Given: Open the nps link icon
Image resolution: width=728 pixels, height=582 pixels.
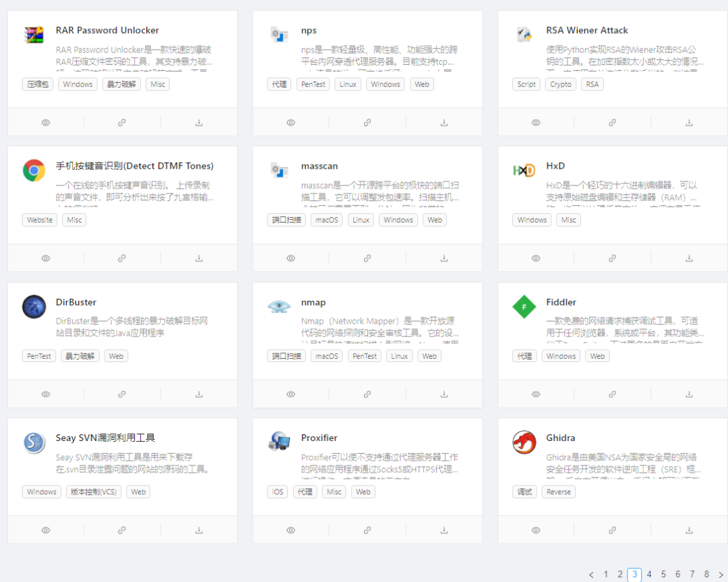Looking at the screenshot, I should point(367,123).
